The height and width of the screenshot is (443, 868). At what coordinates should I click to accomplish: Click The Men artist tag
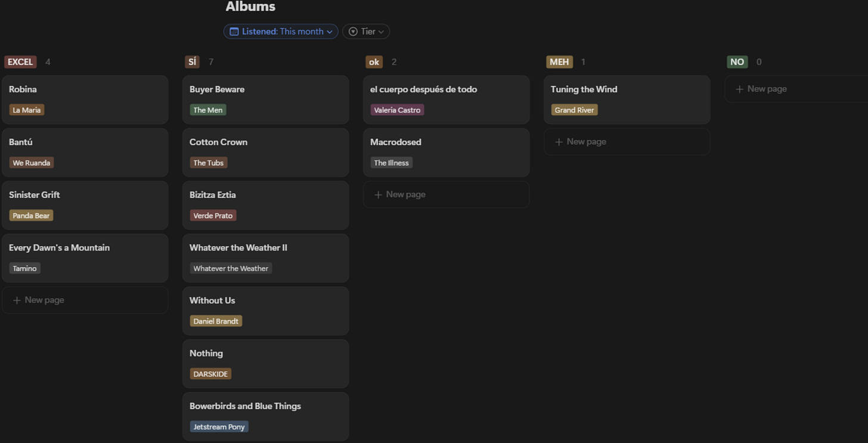208,110
